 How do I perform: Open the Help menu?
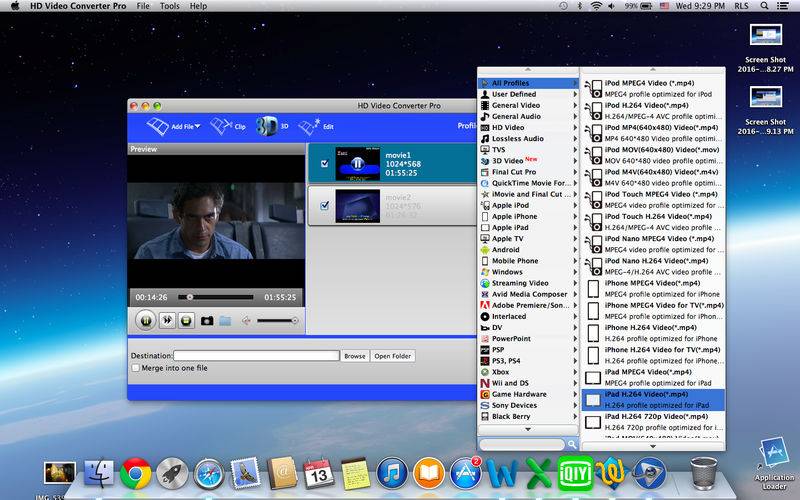click(198, 6)
